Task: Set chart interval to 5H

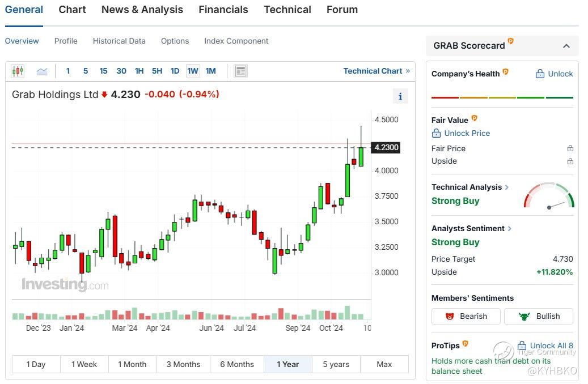Action: (x=157, y=71)
